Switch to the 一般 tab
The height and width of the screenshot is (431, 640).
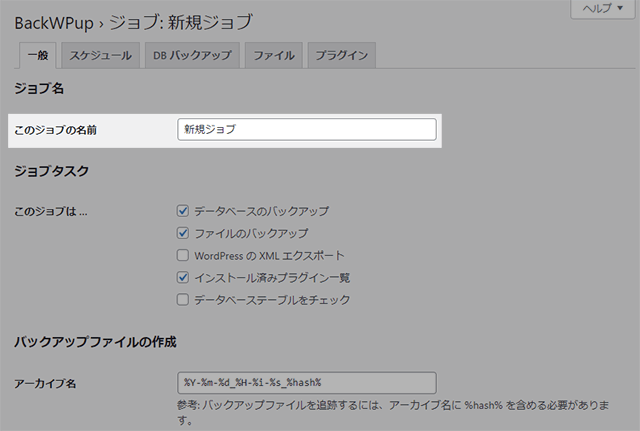point(37,56)
